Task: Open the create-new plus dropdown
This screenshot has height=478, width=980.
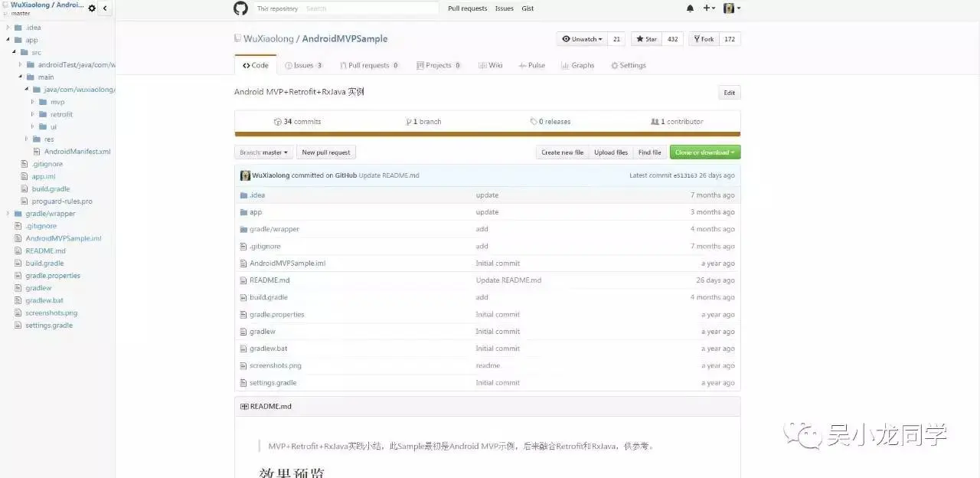Action: coord(709,8)
